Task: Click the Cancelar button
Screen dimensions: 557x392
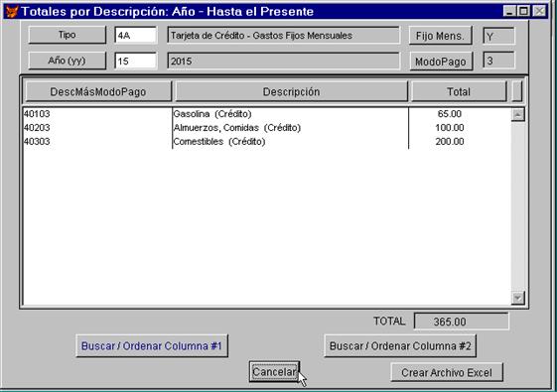Action: pos(274,372)
